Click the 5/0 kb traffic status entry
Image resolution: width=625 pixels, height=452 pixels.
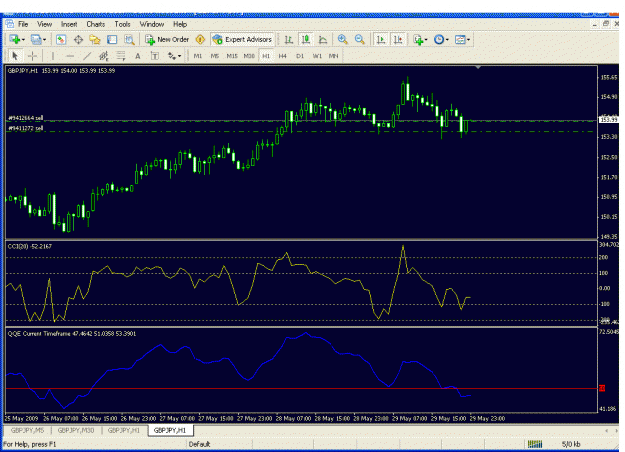[x=571, y=444]
